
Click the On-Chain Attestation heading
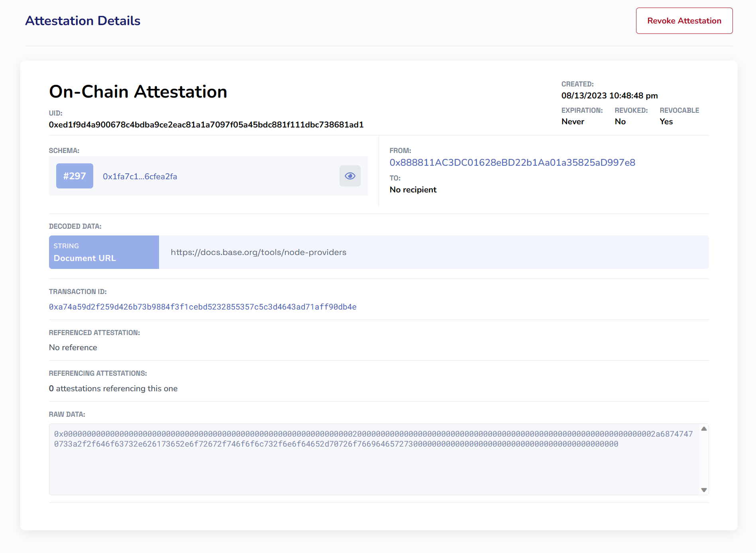138,92
